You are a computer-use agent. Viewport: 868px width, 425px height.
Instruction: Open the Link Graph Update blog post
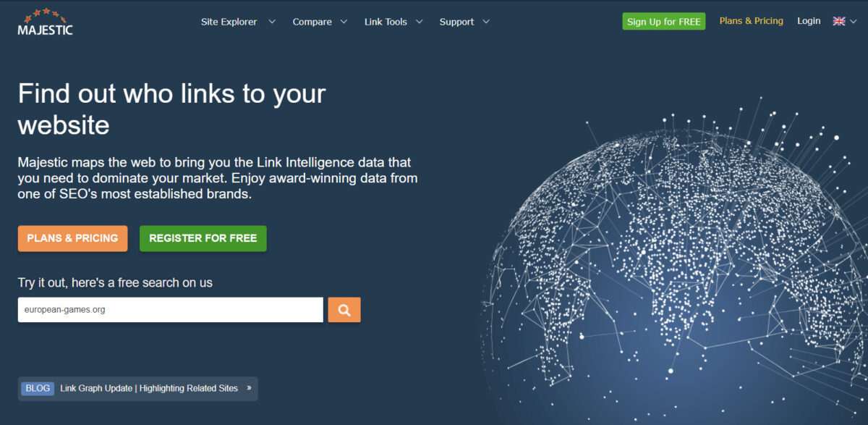(x=149, y=388)
